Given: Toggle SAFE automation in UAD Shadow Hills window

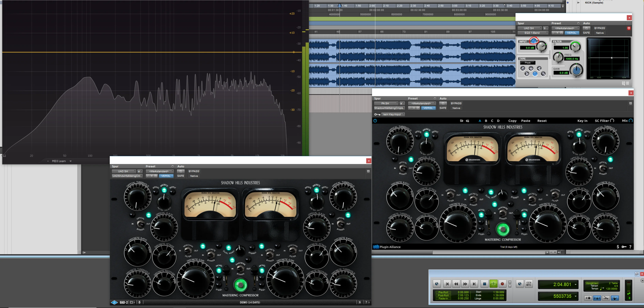Looking at the screenshot, I should pos(180,176).
